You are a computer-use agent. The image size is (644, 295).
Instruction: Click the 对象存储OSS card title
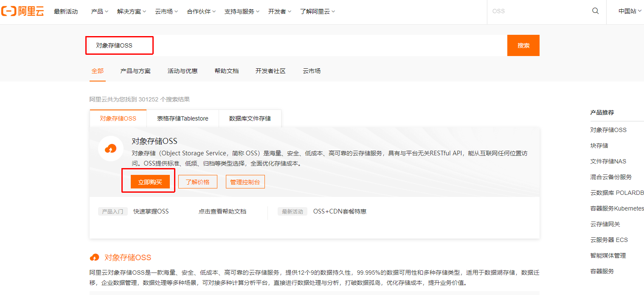(x=155, y=141)
